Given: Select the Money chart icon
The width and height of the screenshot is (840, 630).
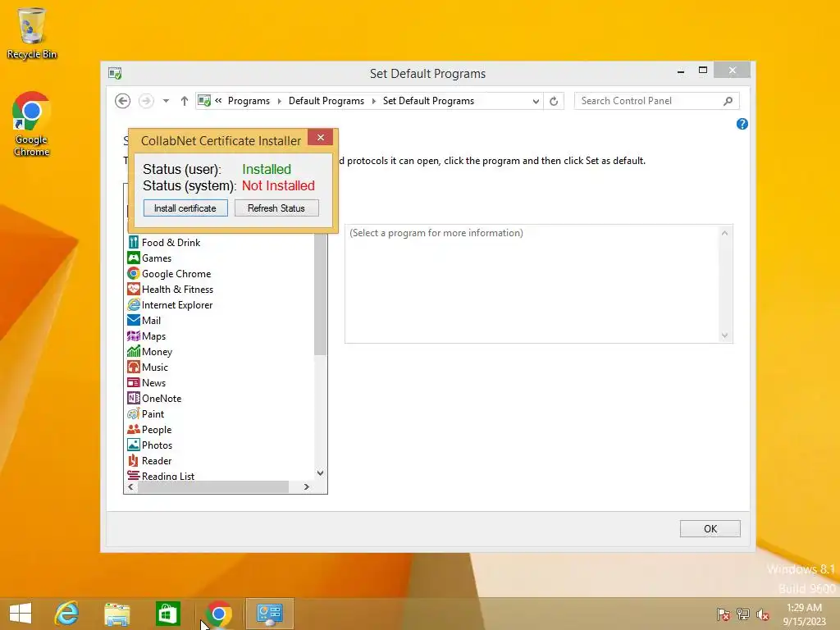Looking at the screenshot, I should 134,351.
